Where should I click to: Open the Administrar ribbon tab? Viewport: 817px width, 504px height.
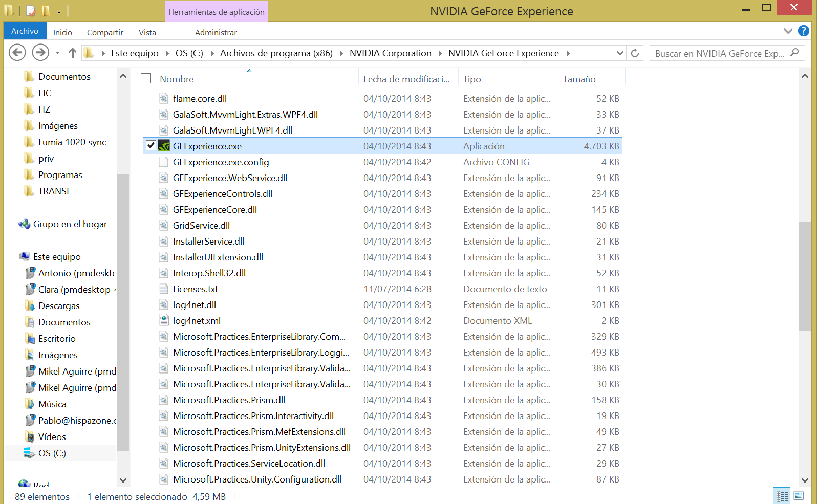click(216, 32)
